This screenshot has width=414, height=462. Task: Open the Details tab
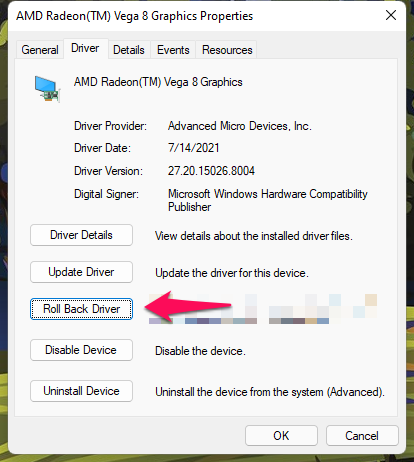129,50
